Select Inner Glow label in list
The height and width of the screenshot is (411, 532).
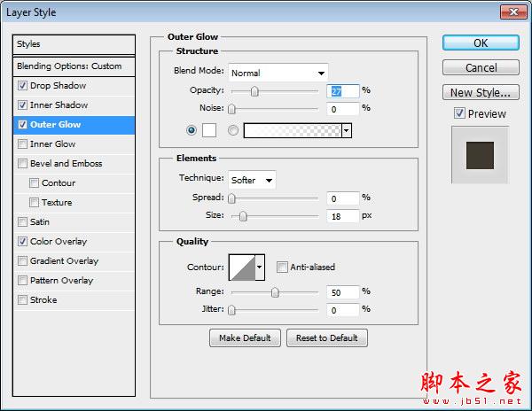[x=52, y=144]
